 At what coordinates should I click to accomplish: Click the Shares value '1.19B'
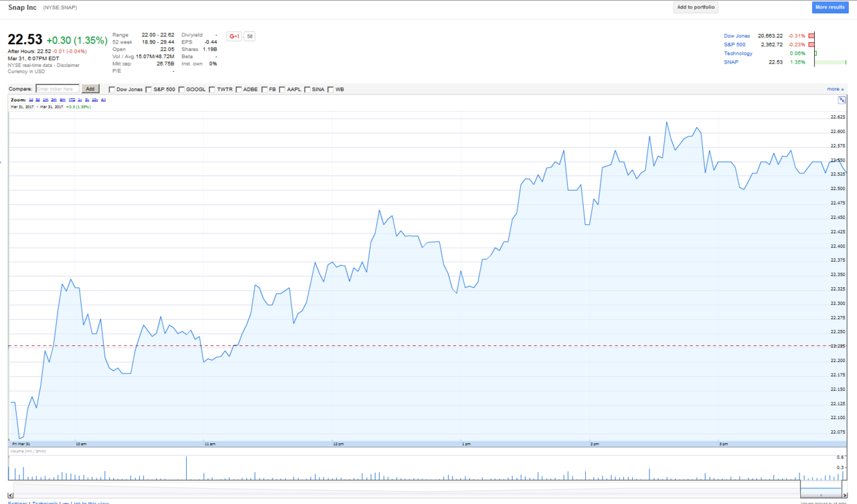[210, 49]
